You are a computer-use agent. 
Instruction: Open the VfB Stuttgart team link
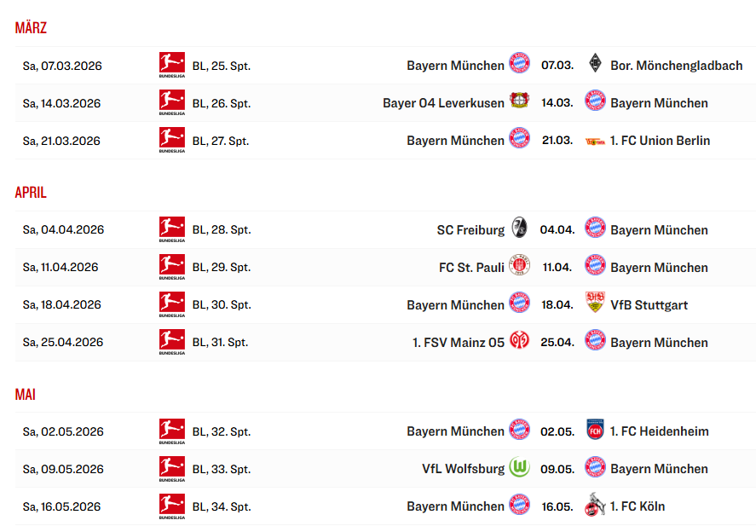(649, 305)
